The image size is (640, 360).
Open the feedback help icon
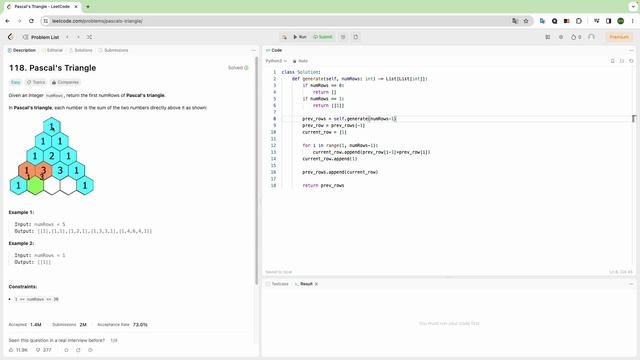90,350
